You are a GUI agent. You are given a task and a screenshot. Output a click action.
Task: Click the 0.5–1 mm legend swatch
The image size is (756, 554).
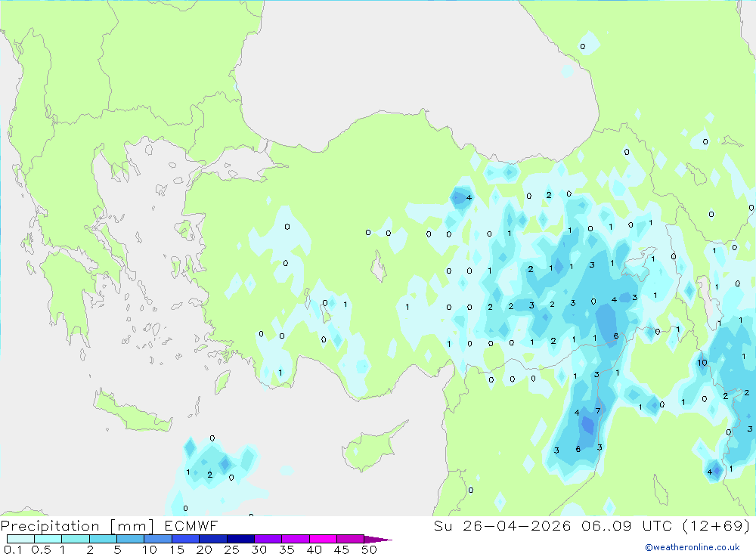pos(48,539)
